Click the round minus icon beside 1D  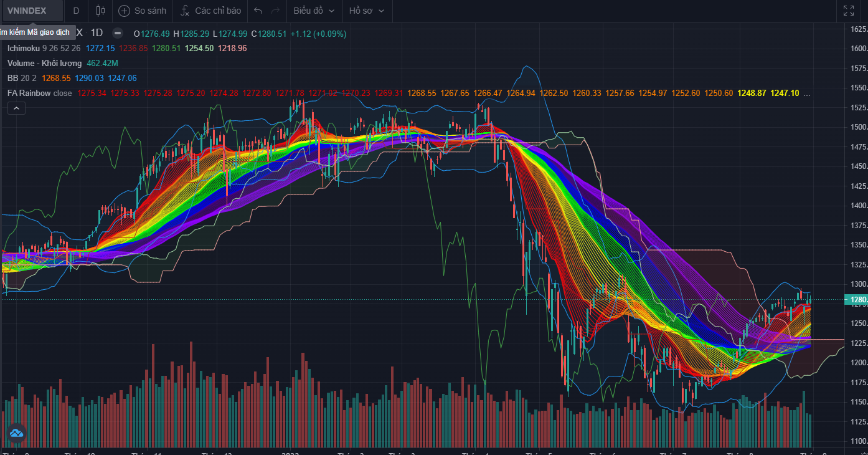(x=118, y=33)
